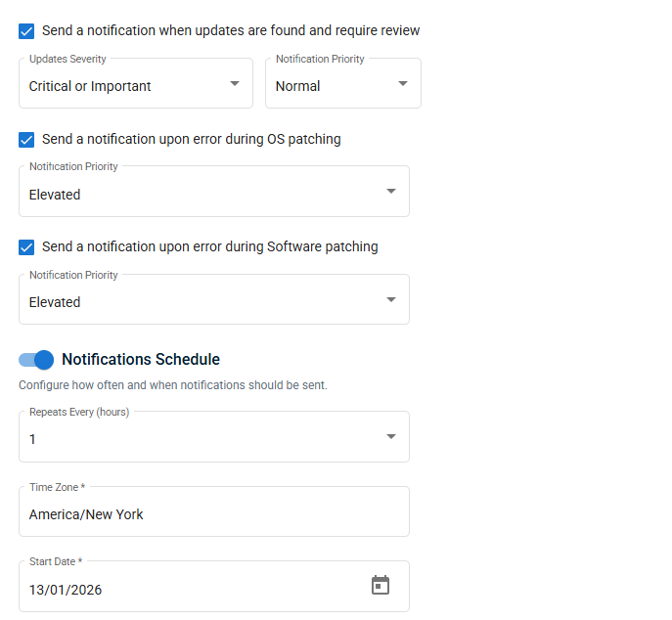Click 'Send a notification upon error during Software patching' label
672x620 pixels.
pos(210,246)
